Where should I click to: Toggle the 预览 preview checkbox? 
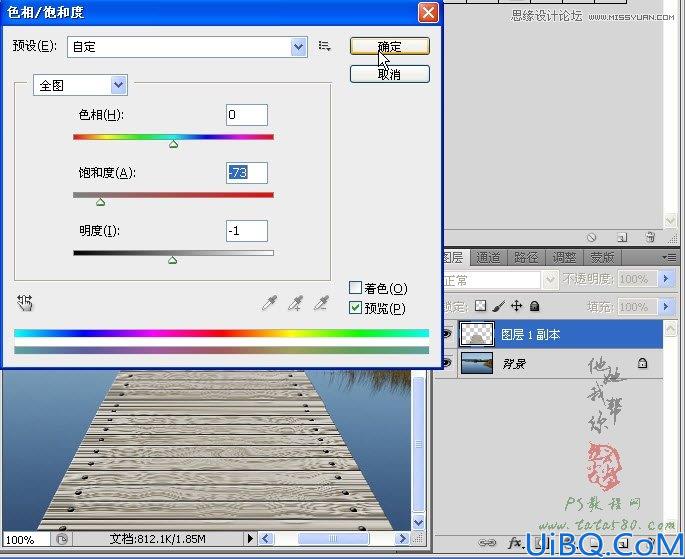(x=356, y=308)
